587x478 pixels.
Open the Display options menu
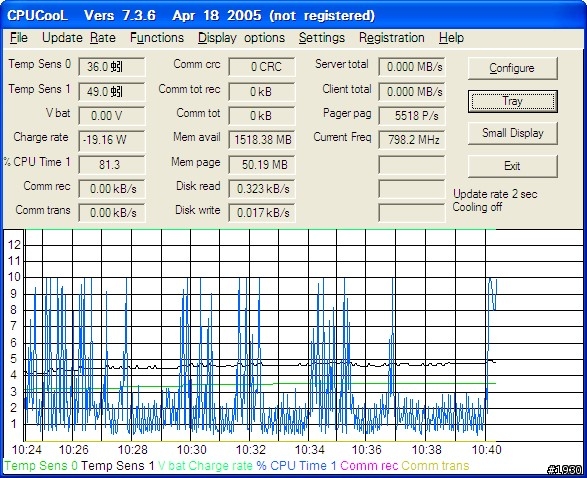[241, 38]
